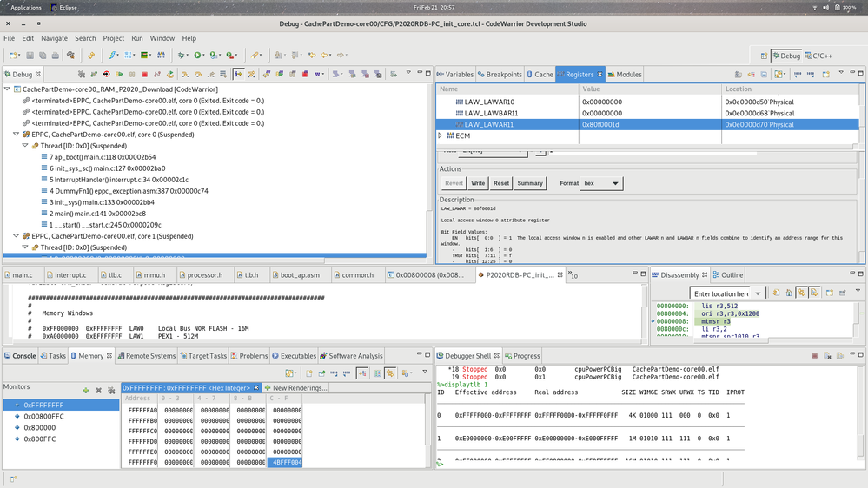The width and height of the screenshot is (868, 488).
Task: Click the red Terminate square in Debug view
Action: coord(144,74)
